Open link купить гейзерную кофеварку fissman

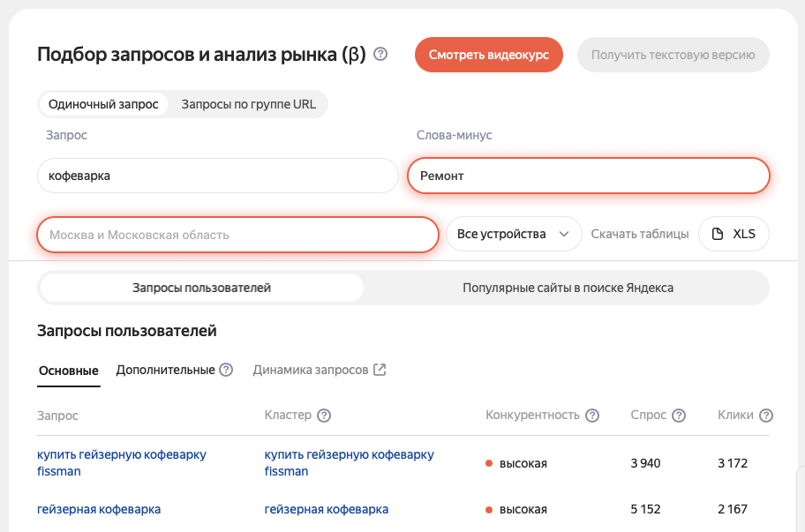(120, 463)
